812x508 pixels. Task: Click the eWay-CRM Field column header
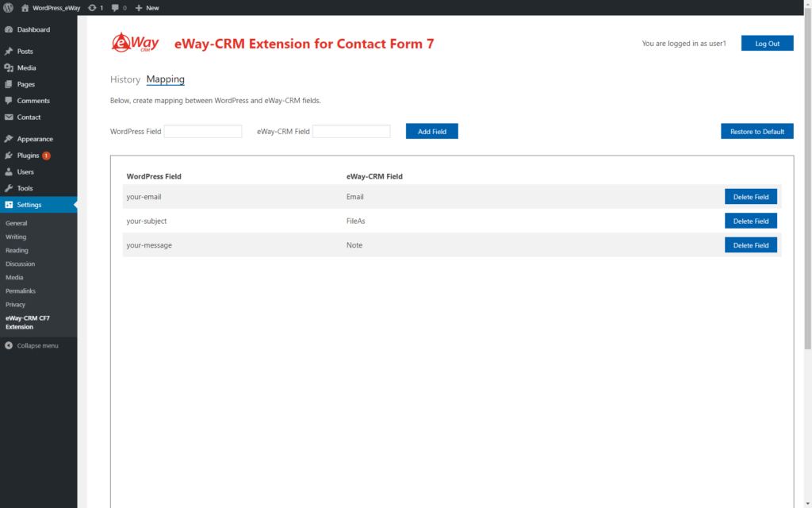(x=374, y=176)
